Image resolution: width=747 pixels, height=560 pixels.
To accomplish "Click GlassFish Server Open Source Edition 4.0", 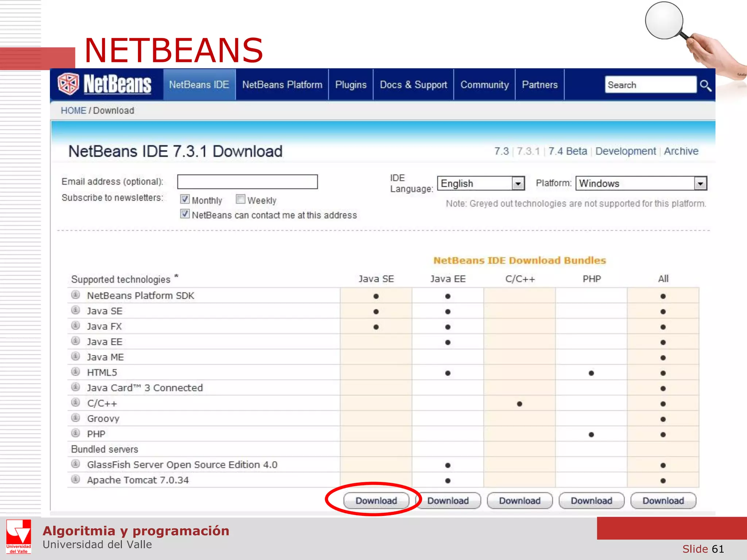I will (182, 464).
